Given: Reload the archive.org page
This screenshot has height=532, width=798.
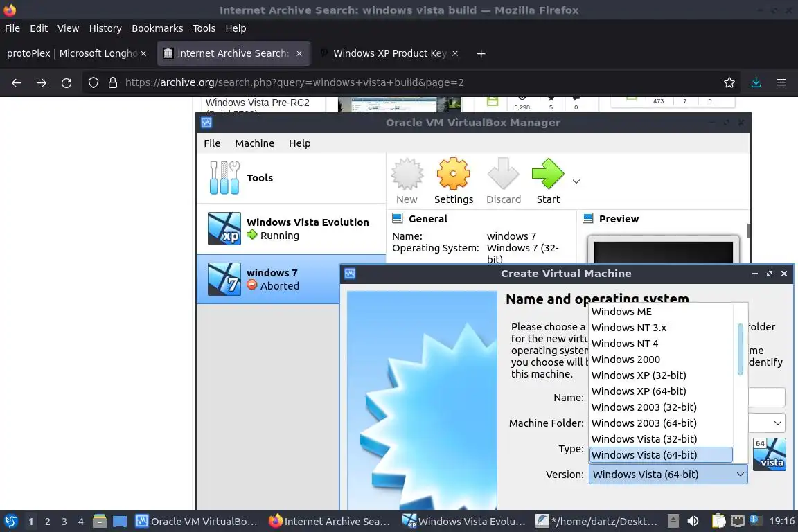Looking at the screenshot, I should point(66,82).
